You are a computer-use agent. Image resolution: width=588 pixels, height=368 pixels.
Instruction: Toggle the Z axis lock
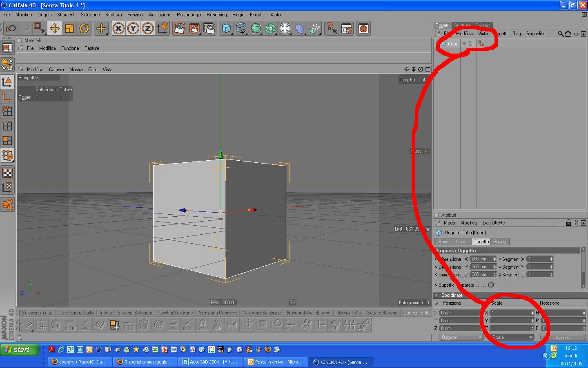tap(148, 28)
